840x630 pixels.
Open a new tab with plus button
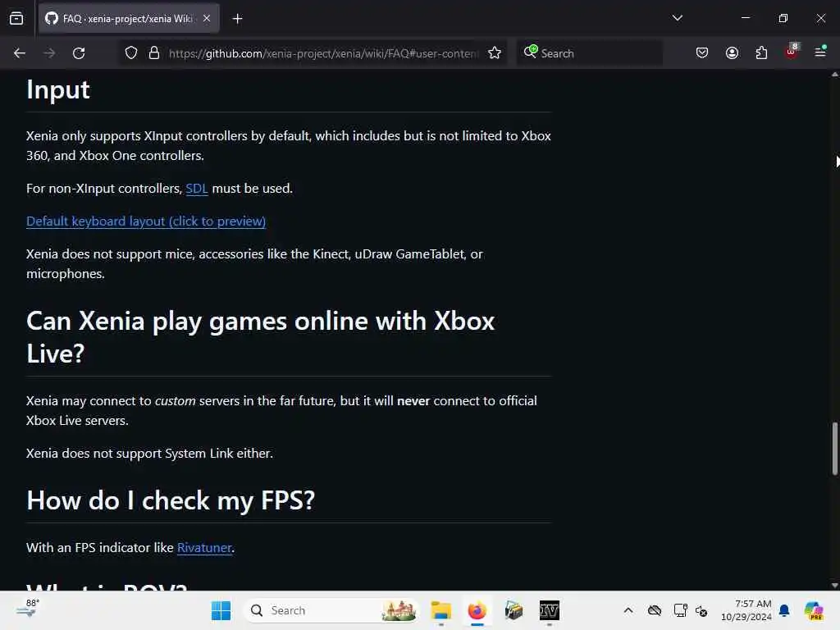(x=237, y=19)
